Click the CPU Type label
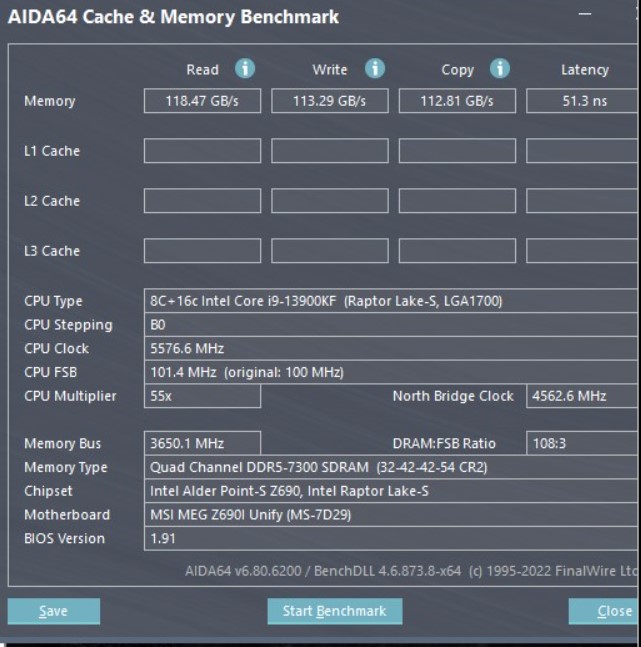Screen dimensions: 641x647 click(x=53, y=301)
